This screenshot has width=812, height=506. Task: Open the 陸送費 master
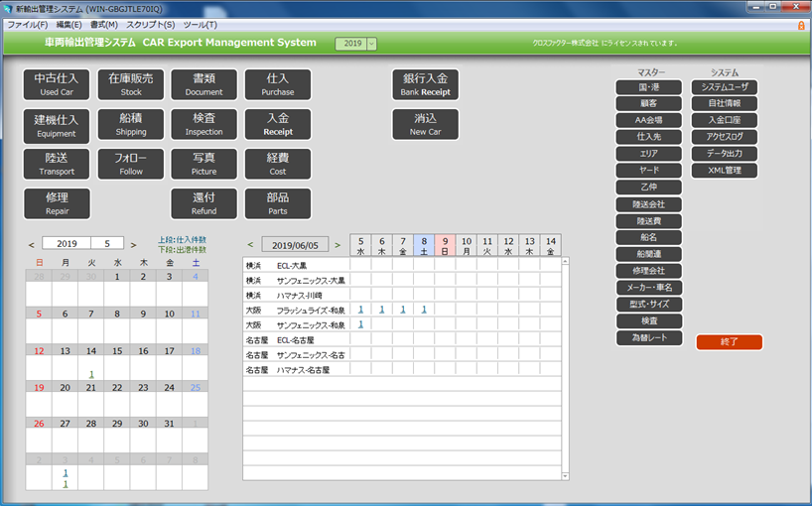click(x=649, y=221)
